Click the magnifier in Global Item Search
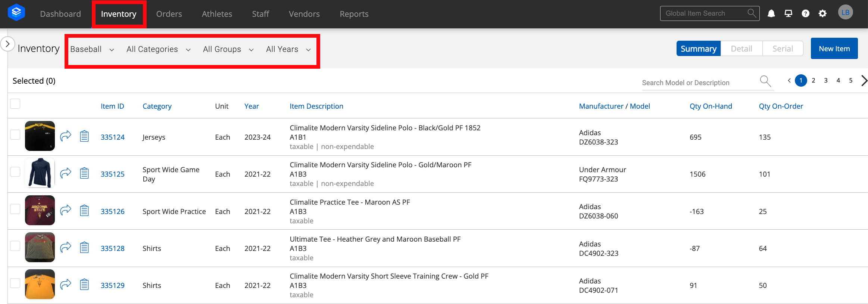Screen dimensions: 868x304 click(752, 13)
